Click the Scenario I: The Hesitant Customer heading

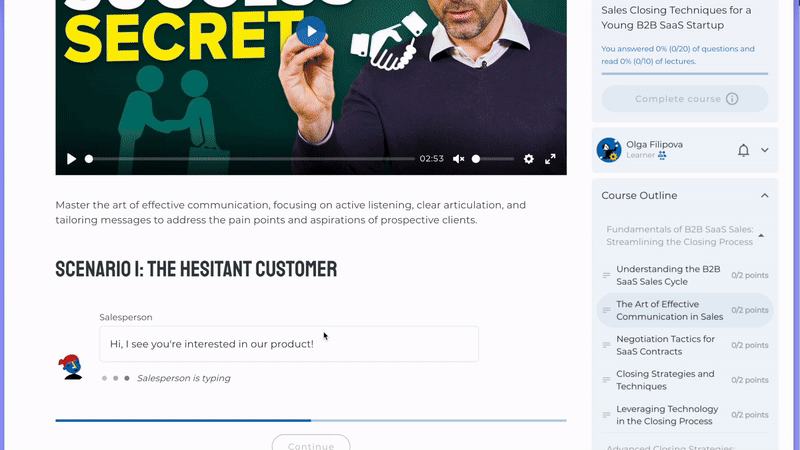pos(196,269)
